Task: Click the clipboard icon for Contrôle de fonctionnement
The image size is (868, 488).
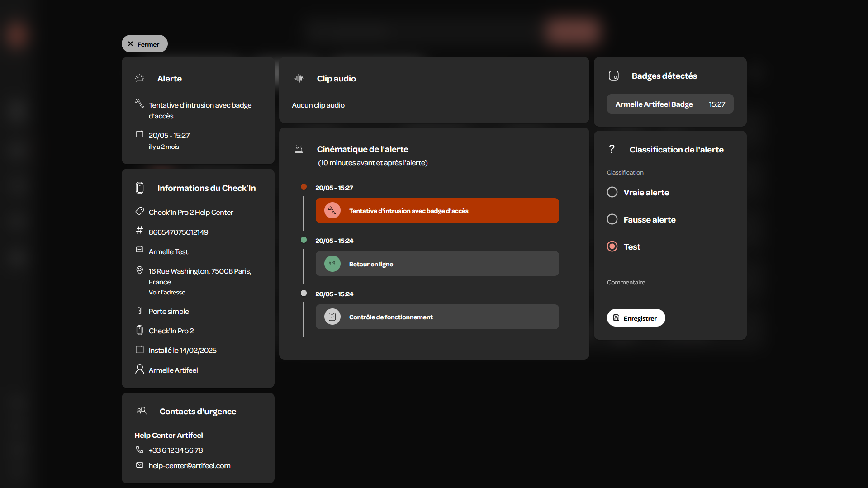Action: [332, 317]
